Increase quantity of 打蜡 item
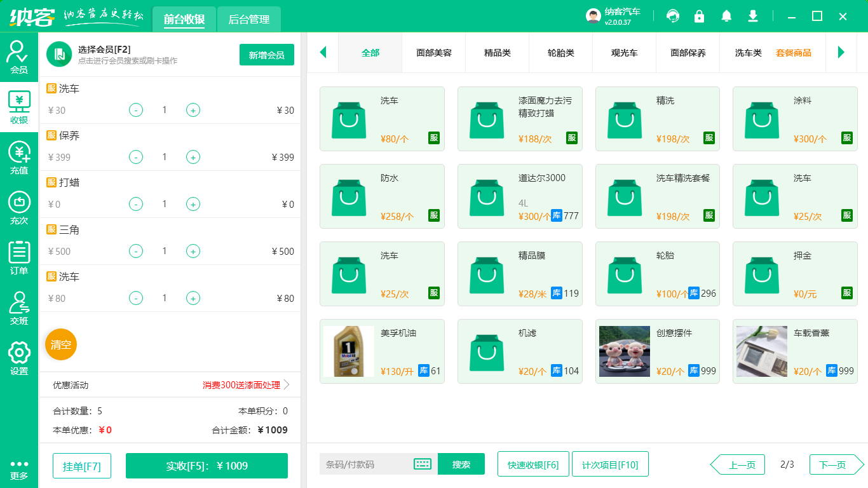Viewport: 868px width, 488px height. click(193, 204)
